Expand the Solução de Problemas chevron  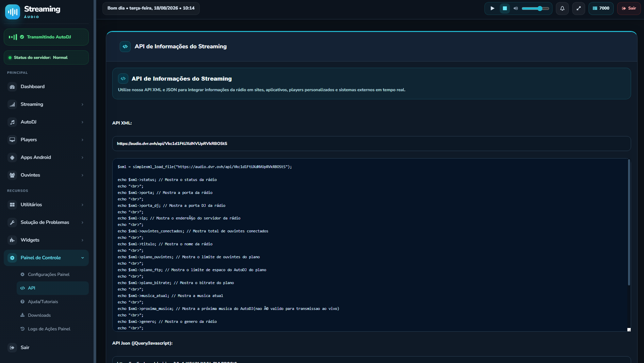(x=82, y=222)
